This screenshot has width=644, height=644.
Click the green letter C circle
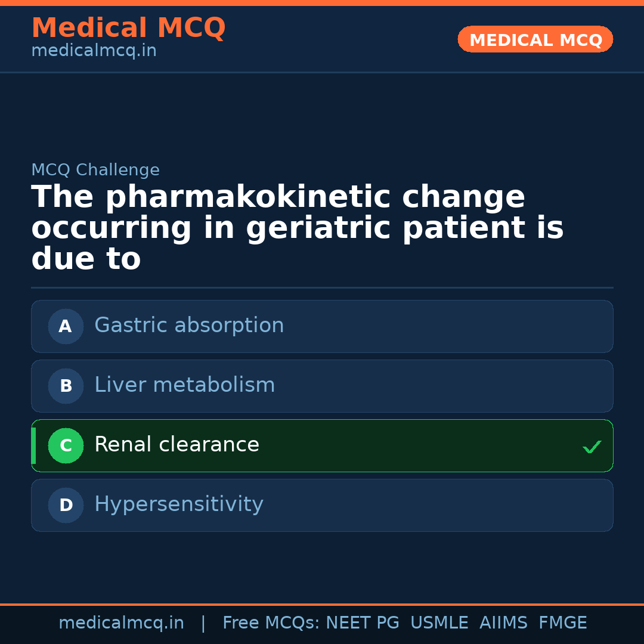66,445
